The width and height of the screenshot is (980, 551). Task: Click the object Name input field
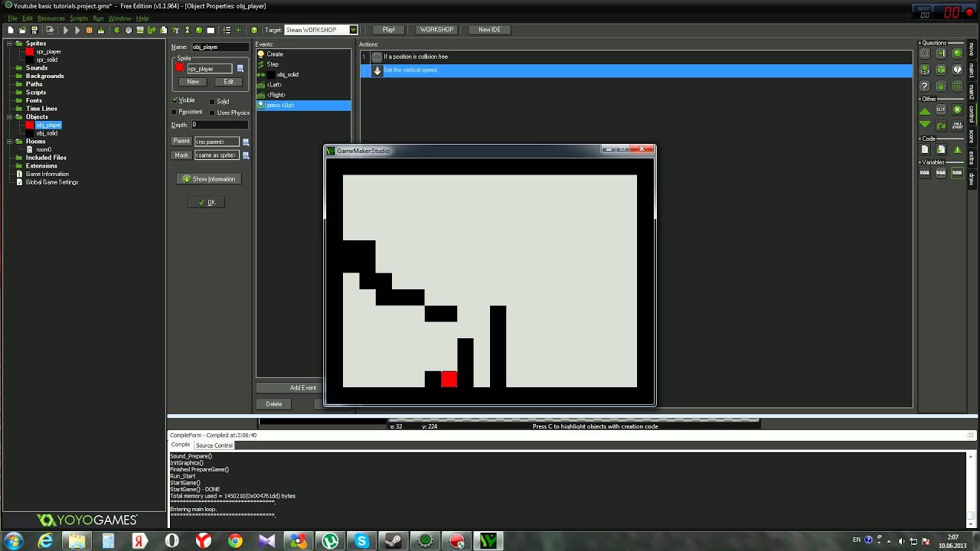(x=220, y=47)
